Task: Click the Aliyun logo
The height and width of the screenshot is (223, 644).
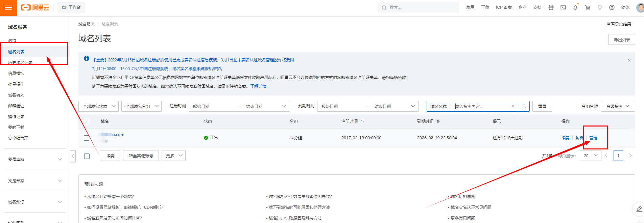Action: (35, 7)
